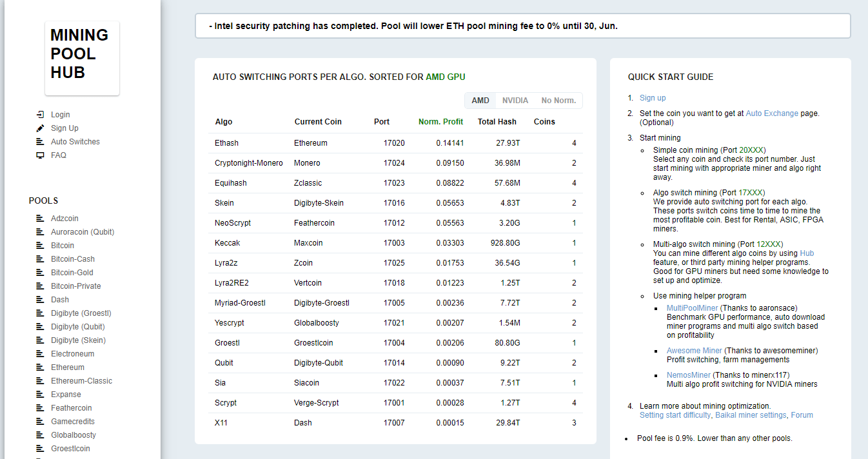
Task: Click the list icon beside Bitcoin-Gold
Action: pos(40,273)
